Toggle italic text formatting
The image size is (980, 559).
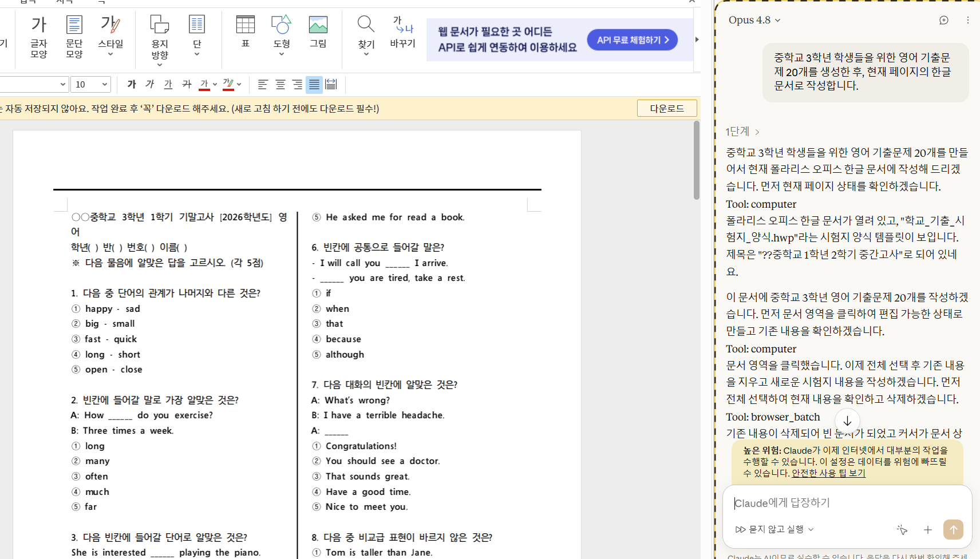150,84
